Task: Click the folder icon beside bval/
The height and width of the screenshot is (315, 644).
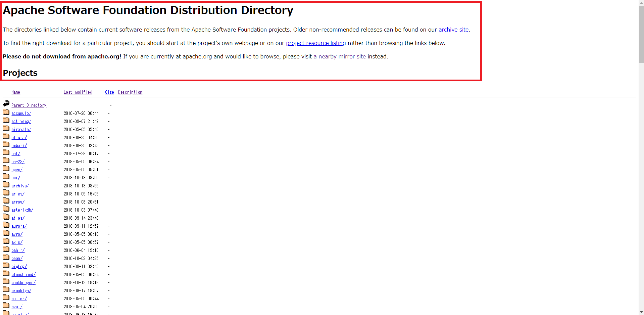Action: (6, 305)
